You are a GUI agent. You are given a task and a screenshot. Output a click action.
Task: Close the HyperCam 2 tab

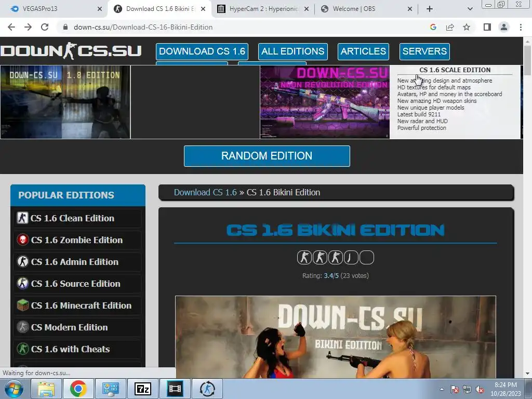pos(307,9)
